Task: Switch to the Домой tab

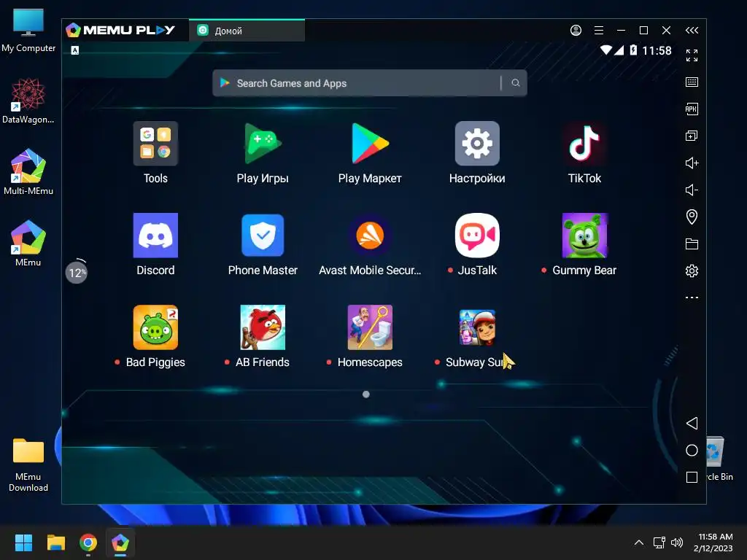Action: tap(247, 31)
